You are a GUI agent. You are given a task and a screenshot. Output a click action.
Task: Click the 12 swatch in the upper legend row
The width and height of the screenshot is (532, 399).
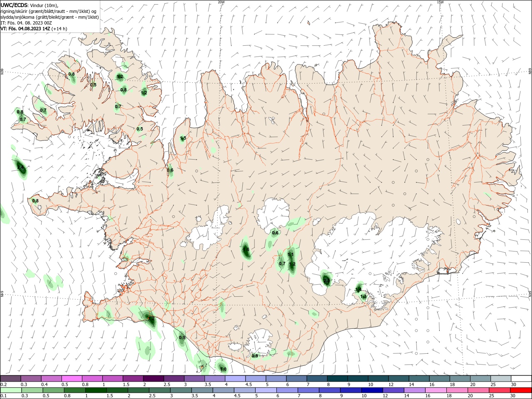(x=399, y=378)
